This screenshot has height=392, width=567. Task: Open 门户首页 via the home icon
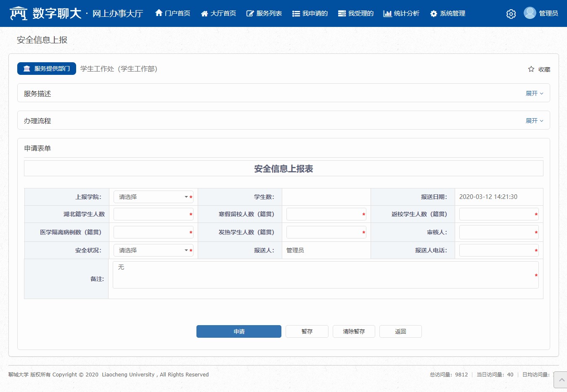(x=159, y=13)
